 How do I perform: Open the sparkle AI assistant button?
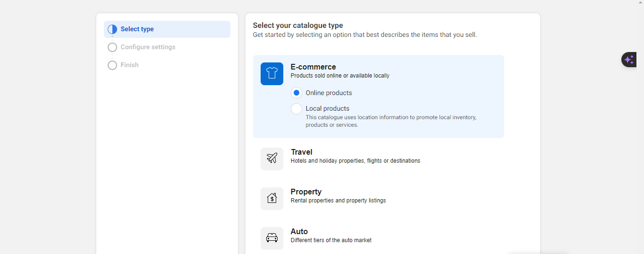point(629,60)
